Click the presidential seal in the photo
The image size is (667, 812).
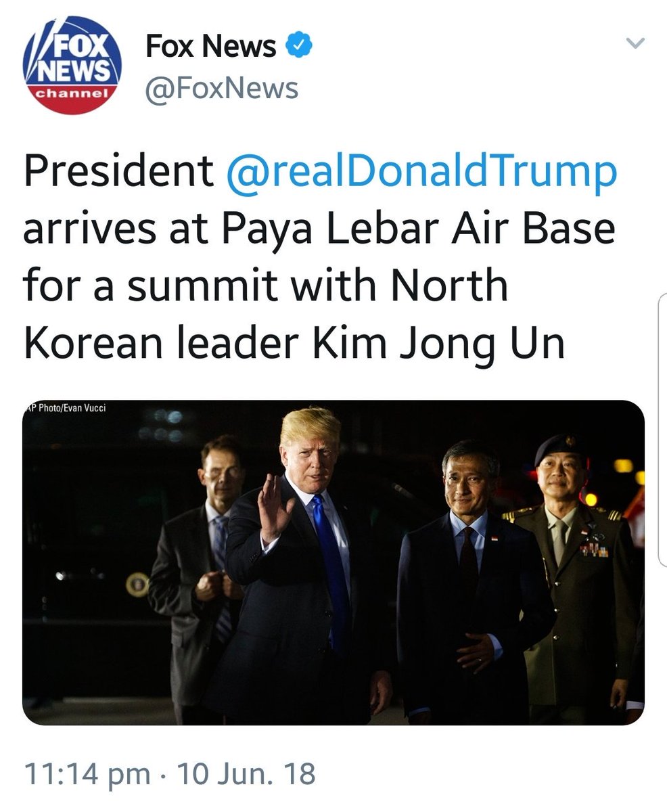138,584
